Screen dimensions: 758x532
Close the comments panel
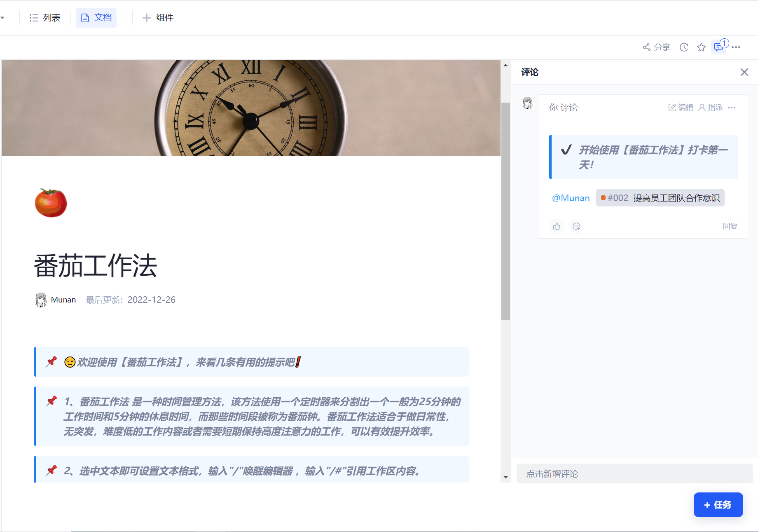[744, 72]
